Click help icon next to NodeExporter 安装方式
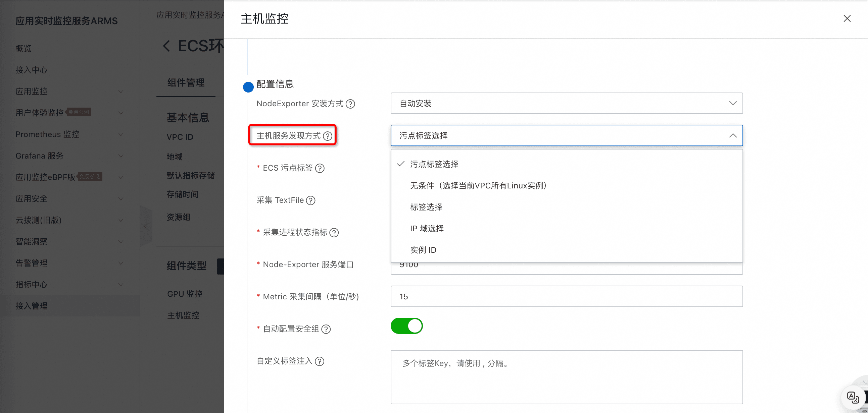 [350, 104]
